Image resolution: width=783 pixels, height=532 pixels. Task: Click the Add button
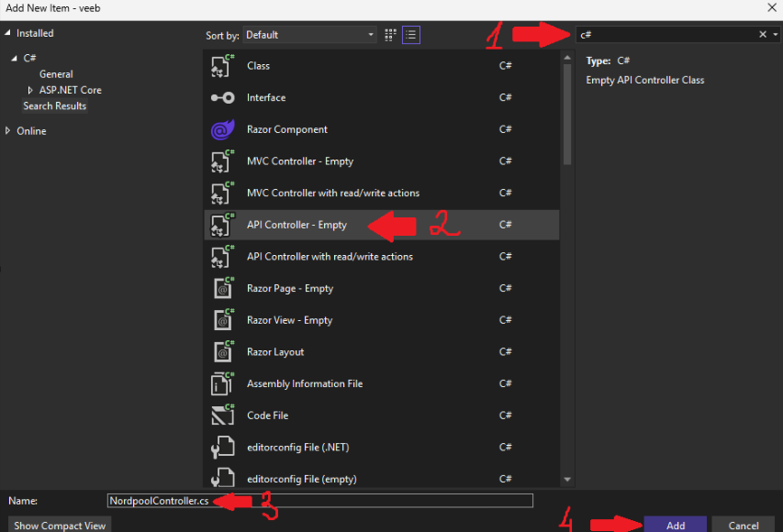click(x=675, y=526)
